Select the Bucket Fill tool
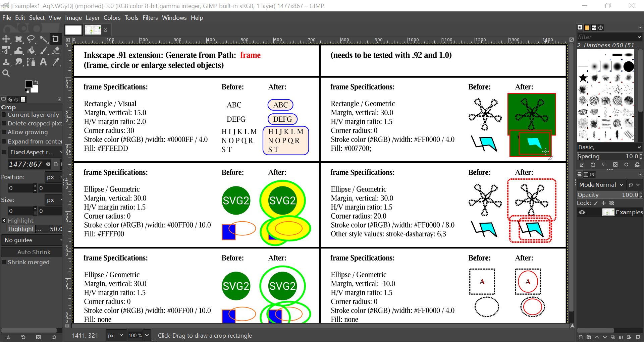This screenshot has width=644, height=342. click(x=31, y=51)
